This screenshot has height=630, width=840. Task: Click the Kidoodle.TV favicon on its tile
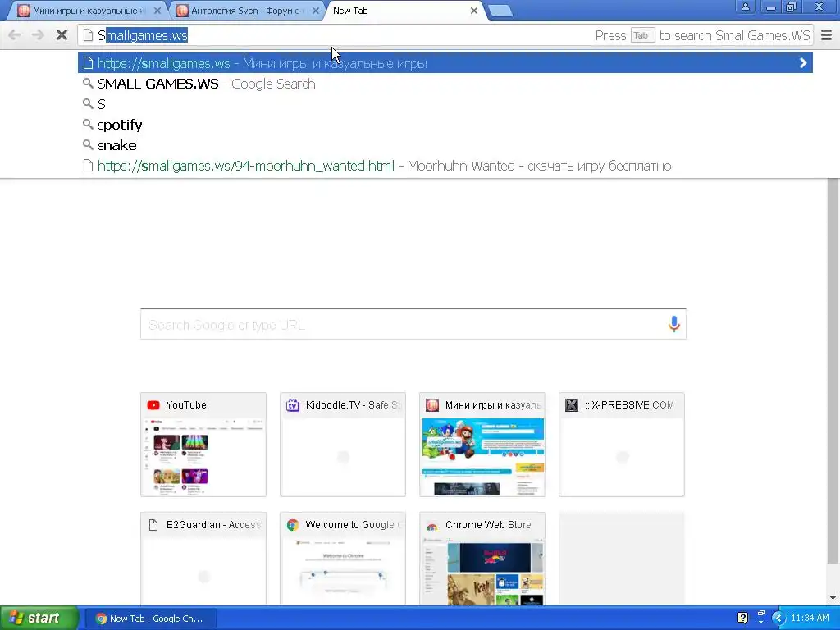[293, 405]
